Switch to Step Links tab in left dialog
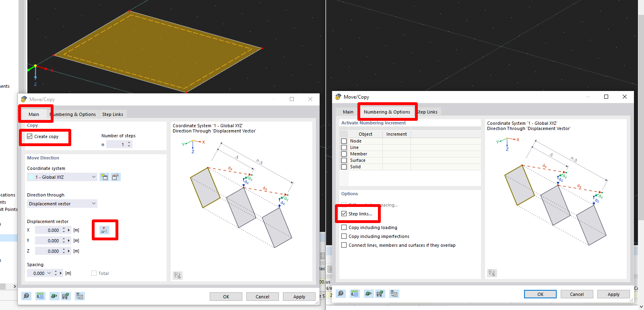644x310 pixels. [113, 114]
